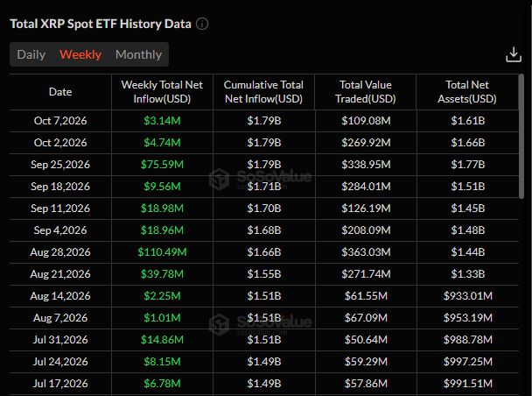
Task: Click the $39.78M weekly inflow value
Action: [162, 273]
